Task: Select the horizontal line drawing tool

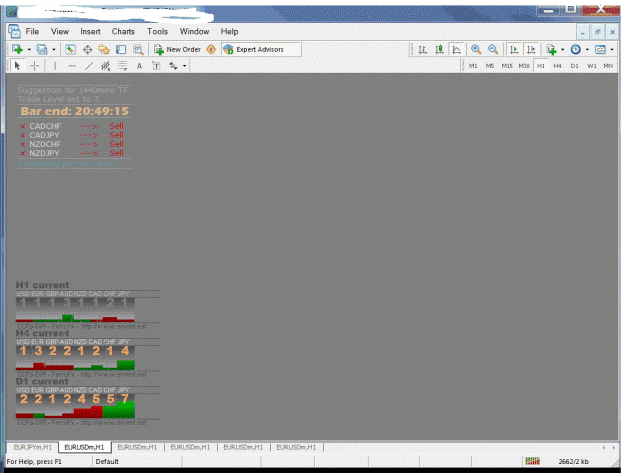Action: click(x=72, y=66)
